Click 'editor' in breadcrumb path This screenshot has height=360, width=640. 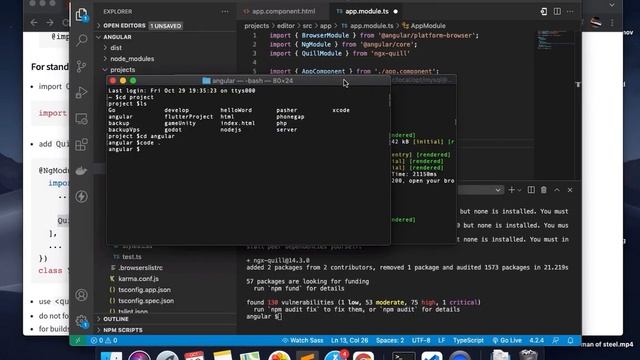[286, 26]
